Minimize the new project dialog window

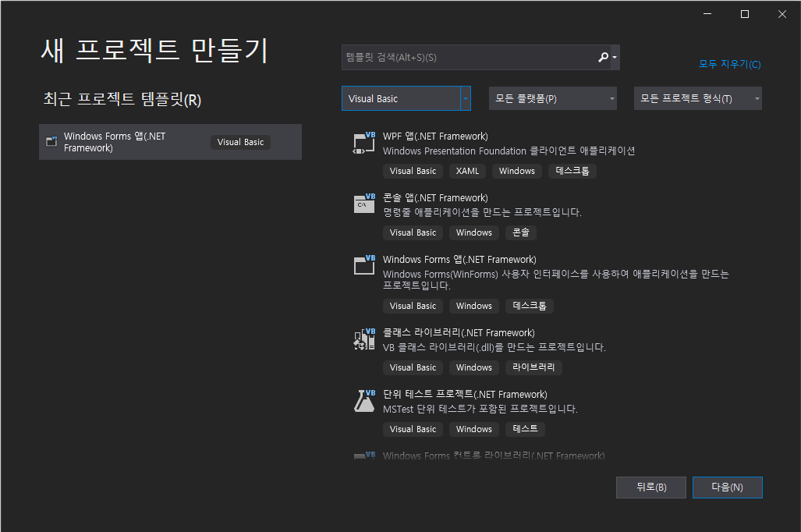pos(707,14)
